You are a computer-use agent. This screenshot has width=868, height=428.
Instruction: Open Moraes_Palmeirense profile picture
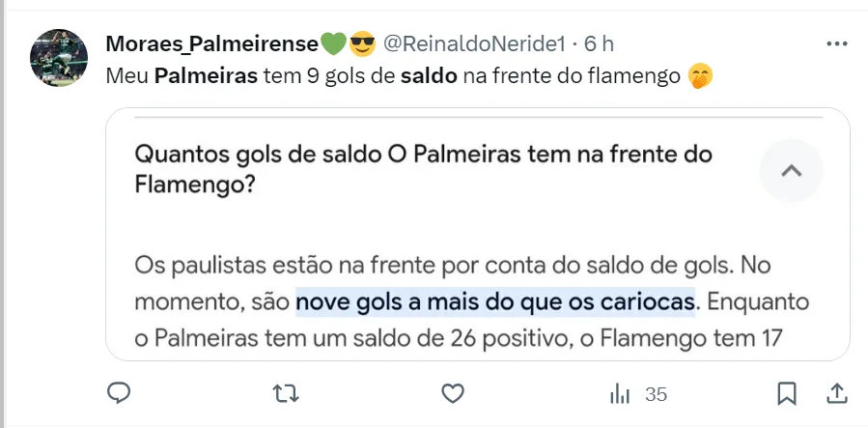click(59, 58)
